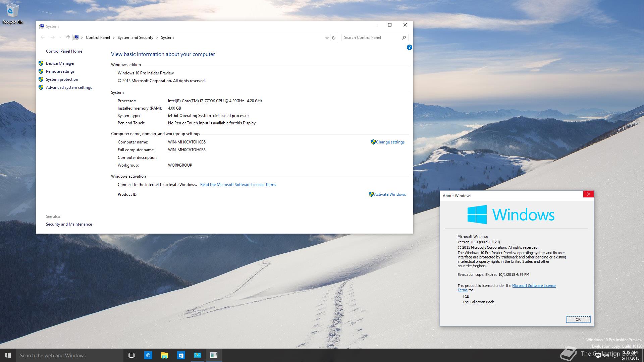Click the computer icon in address bar
This screenshot has height=362, width=644.
76,38
